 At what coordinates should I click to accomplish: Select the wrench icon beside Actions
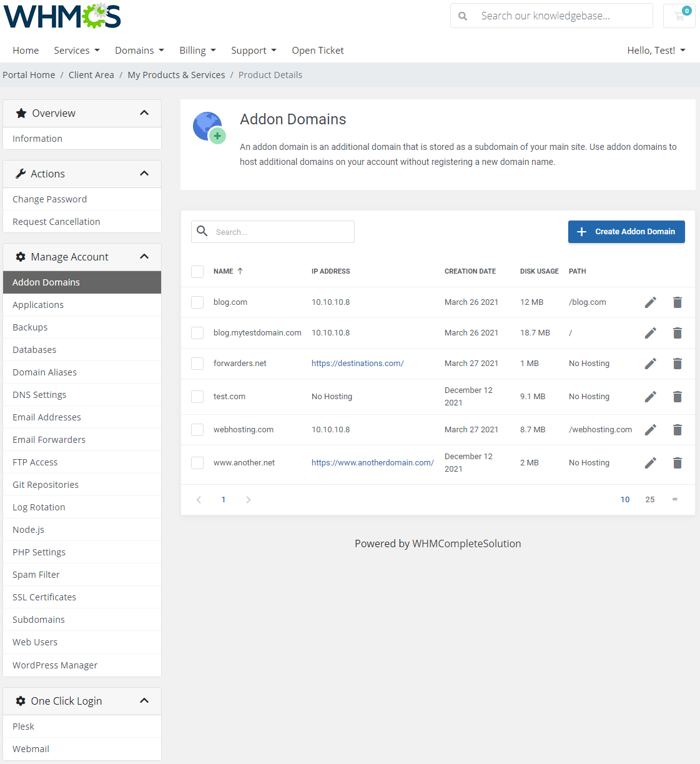[x=20, y=174]
